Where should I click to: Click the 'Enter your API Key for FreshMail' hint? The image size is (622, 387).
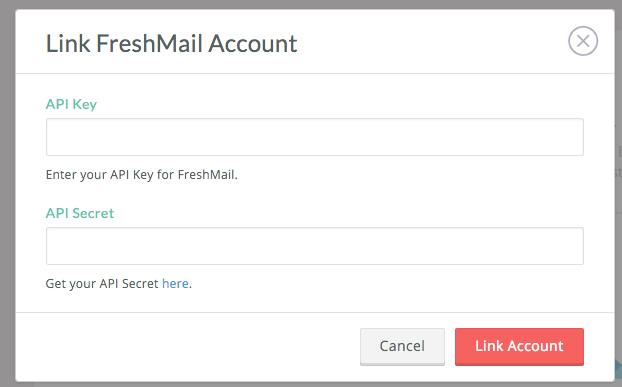tap(142, 175)
